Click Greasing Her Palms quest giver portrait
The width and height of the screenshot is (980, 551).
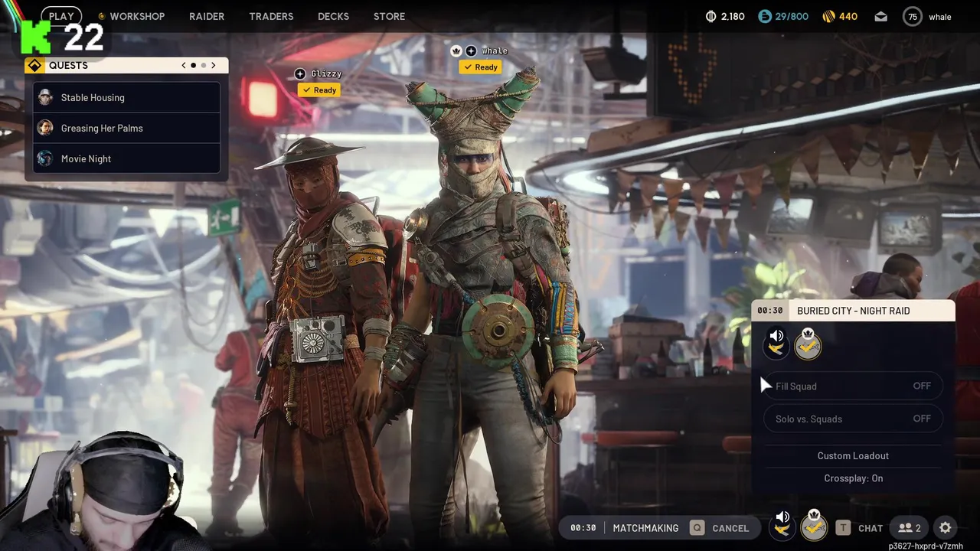point(45,128)
